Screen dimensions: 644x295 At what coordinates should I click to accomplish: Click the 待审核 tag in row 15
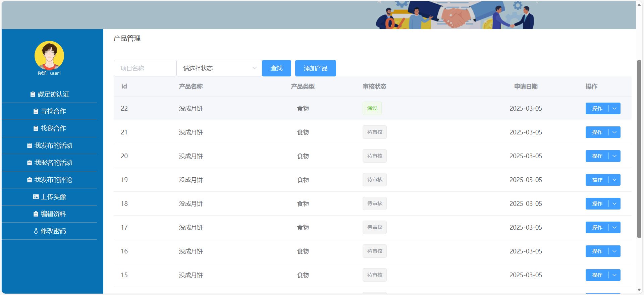pos(375,275)
